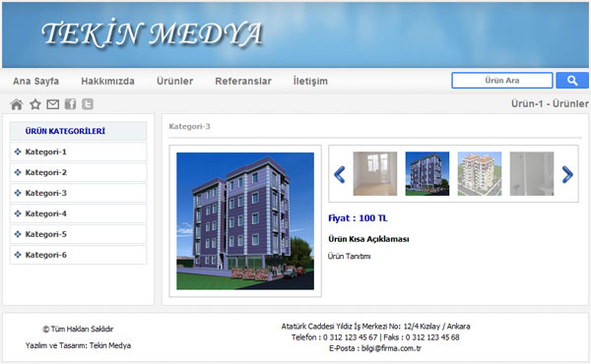Open the Hakkımızda menu item
Viewport: 591px width, 364px height.
[107, 81]
